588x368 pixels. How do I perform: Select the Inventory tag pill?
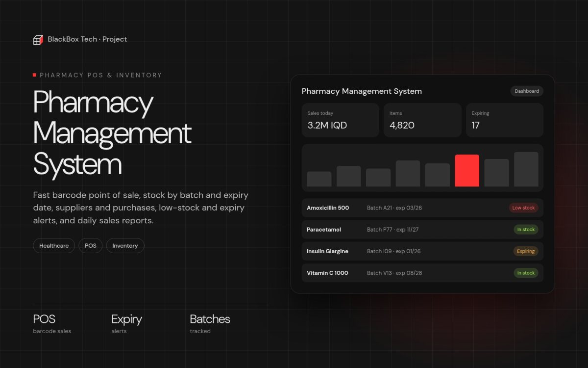[x=125, y=246]
